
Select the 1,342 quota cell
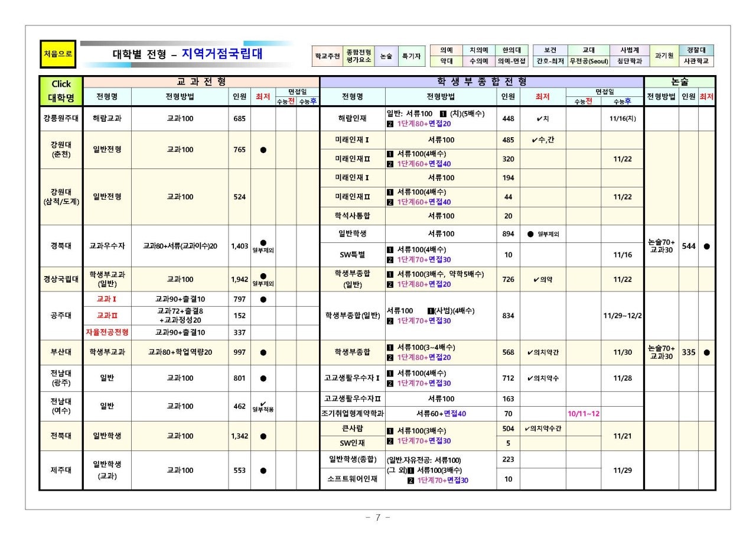point(239,436)
